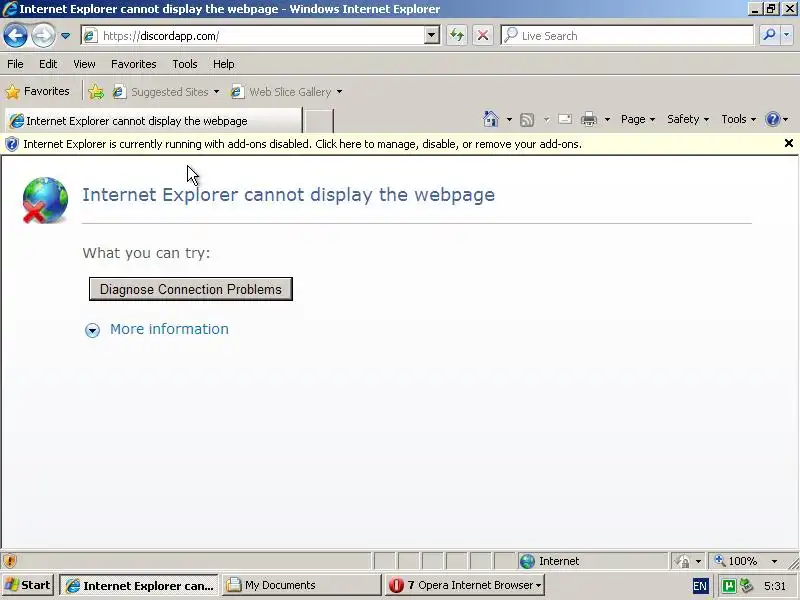Click the search magnifier button
The width and height of the screenshot is (800, 600).
pos(769,35)
